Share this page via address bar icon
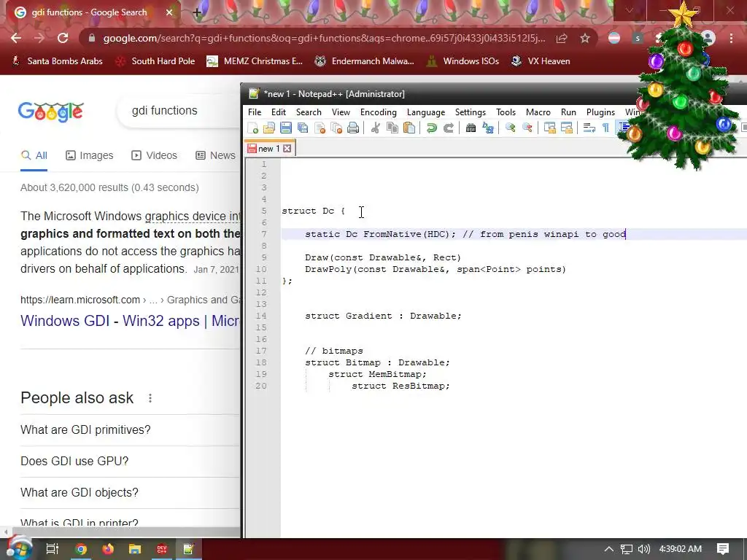This screenshot has height=560, width=747. [x=562, y=38]
